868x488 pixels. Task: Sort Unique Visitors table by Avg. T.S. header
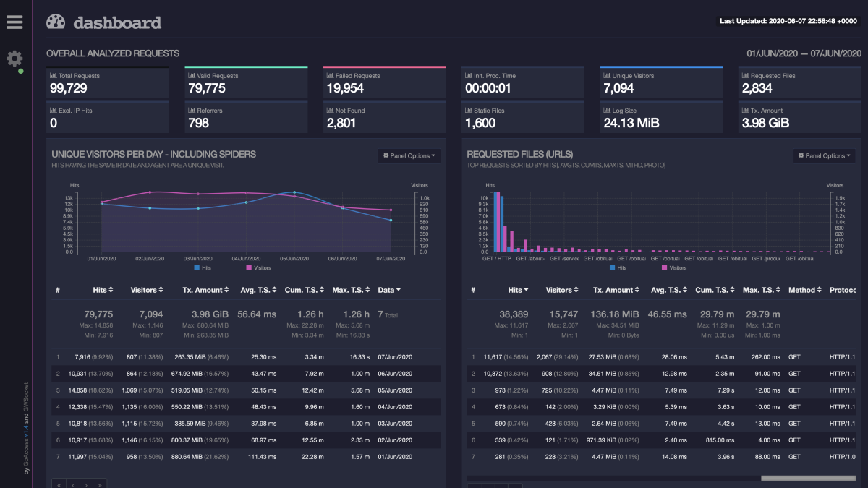click(259, 290)
